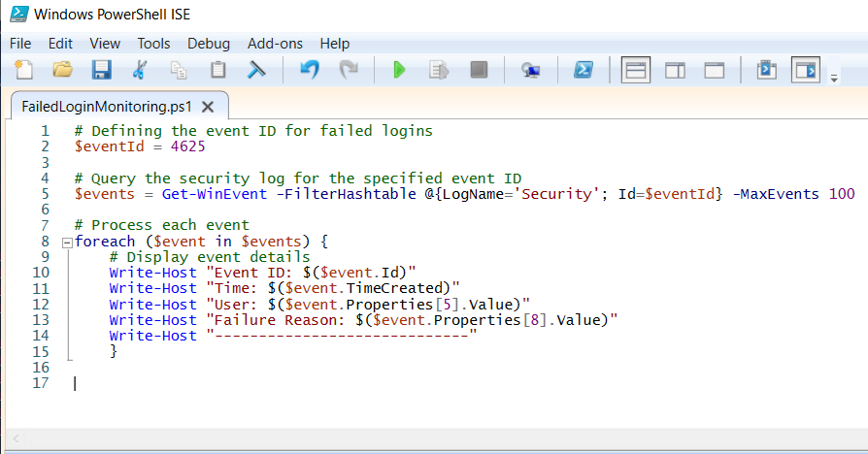Image resolution: width=868 pixels, height=454 pixels.
Task: Show Command Window icon
Action: pyautogui.click(x=767, y=70)
